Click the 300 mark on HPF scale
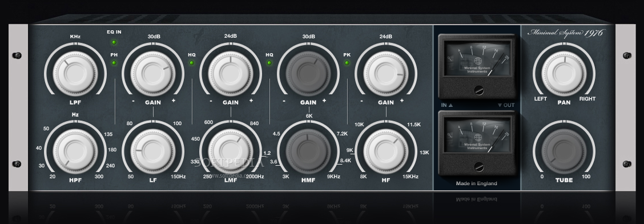This screenshot has width=644, height=224. pos(99,177)
